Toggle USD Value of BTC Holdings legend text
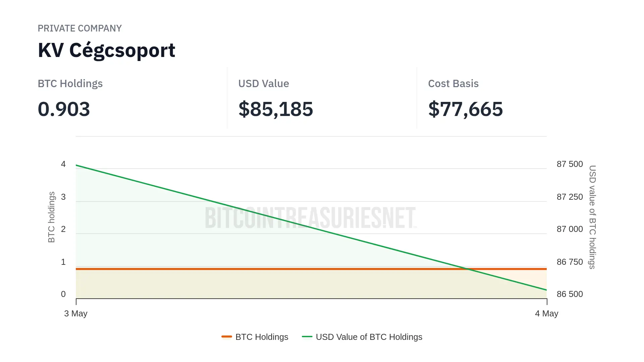This screenshot has width=644, height=362. 369,337
